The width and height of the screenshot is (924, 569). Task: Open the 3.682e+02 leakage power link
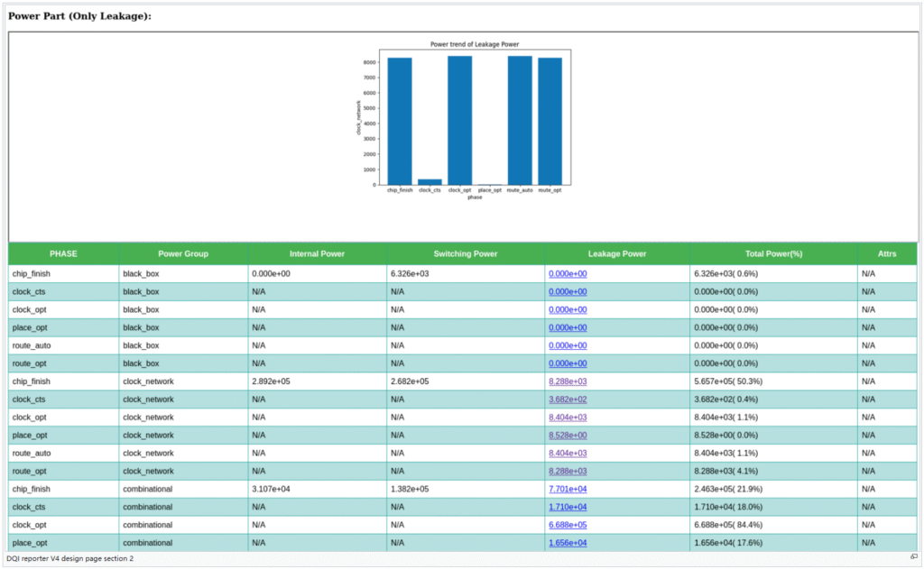pyautogui.click(x=568, y=399)
